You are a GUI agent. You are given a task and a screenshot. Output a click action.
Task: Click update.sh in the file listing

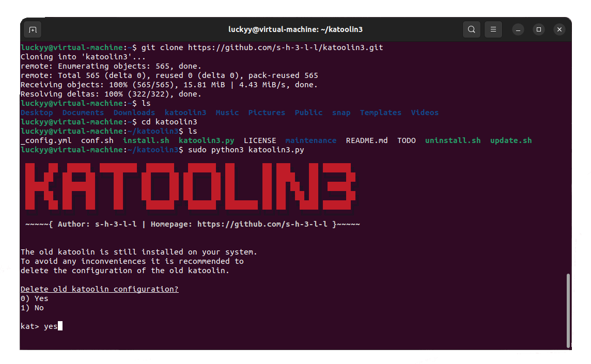tap(510, 140)
